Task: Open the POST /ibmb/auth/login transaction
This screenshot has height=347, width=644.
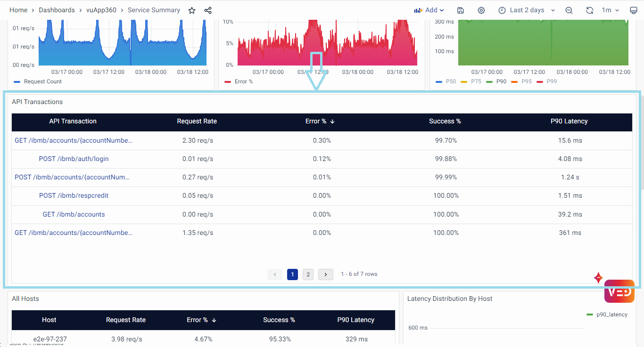Action: [74, 159]
